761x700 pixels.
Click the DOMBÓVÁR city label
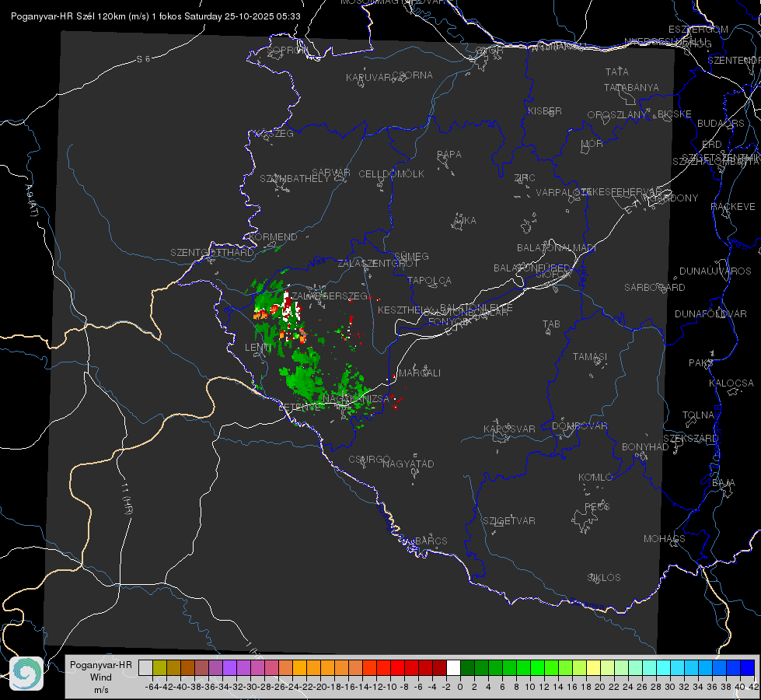pyautogui.click(x=579, y=426)
